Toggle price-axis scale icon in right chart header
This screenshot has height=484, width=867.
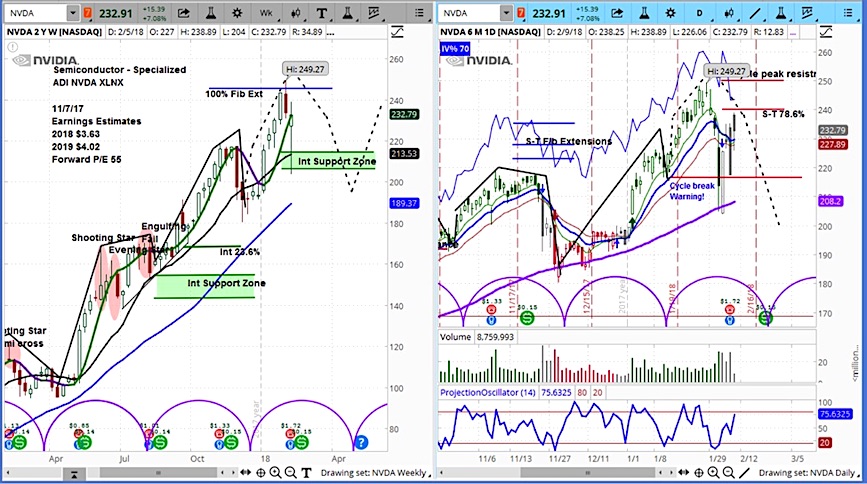826,32
